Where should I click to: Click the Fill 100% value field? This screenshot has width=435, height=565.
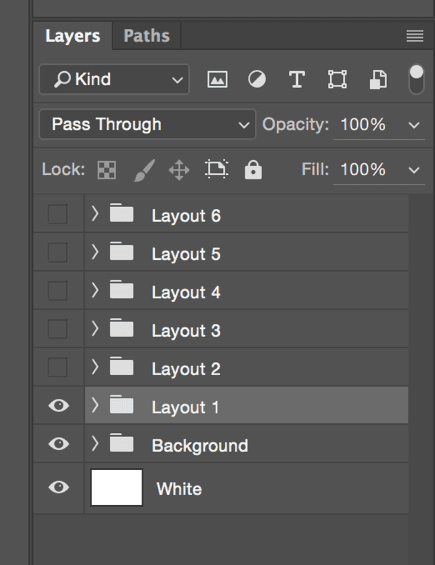tap(363, 169)
